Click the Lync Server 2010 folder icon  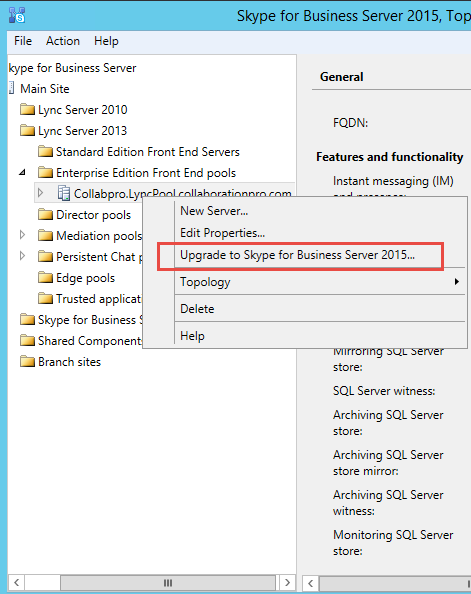pos(27,109)
